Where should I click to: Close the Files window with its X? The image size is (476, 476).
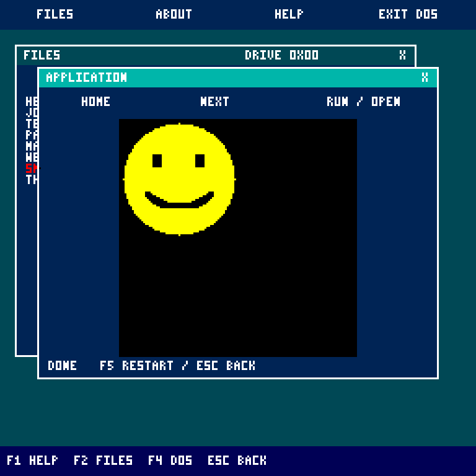[402, 55]
